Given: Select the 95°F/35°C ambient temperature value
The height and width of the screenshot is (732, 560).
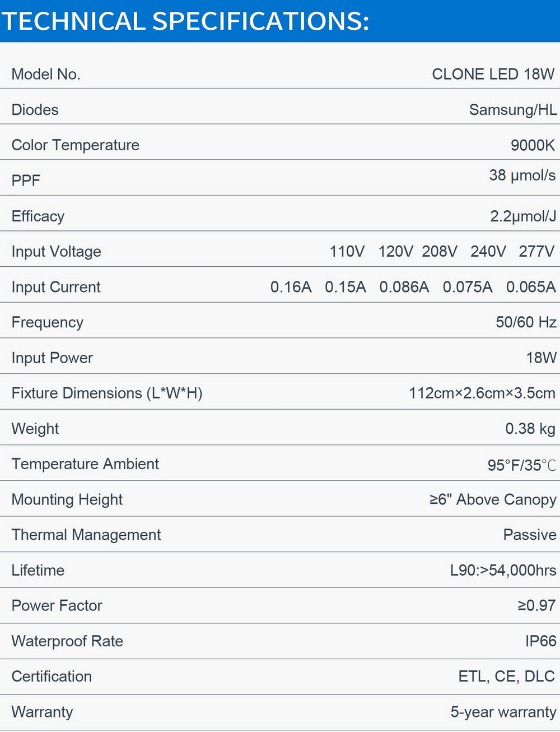Looking at the screenshot, I should pos(522,465).
